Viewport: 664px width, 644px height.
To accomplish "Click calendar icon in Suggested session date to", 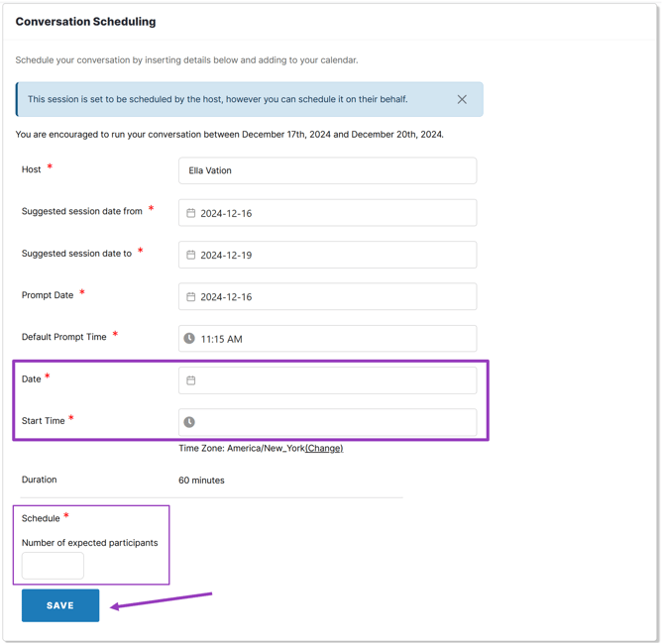I will [x=191, y=255].
